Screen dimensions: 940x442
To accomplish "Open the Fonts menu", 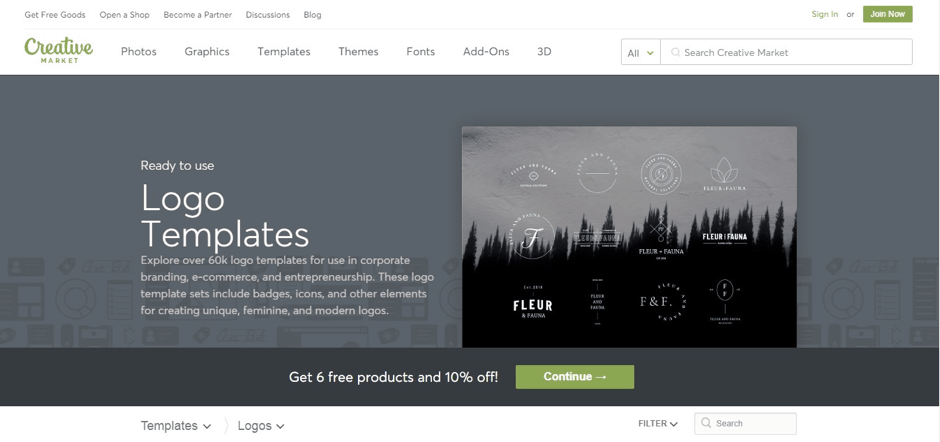I will [x=420, y=52].
